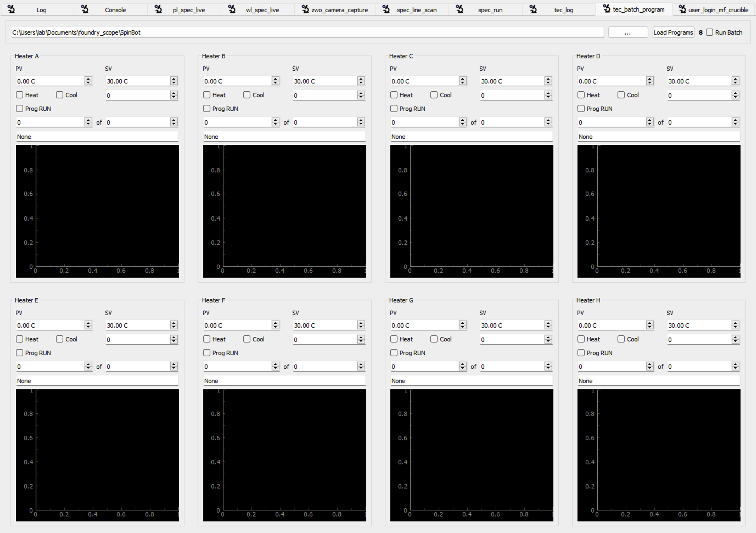This screenshot has height=533, width=756.
Task: Enable Heat checkbox for Heater H
Action: [581, 339]
